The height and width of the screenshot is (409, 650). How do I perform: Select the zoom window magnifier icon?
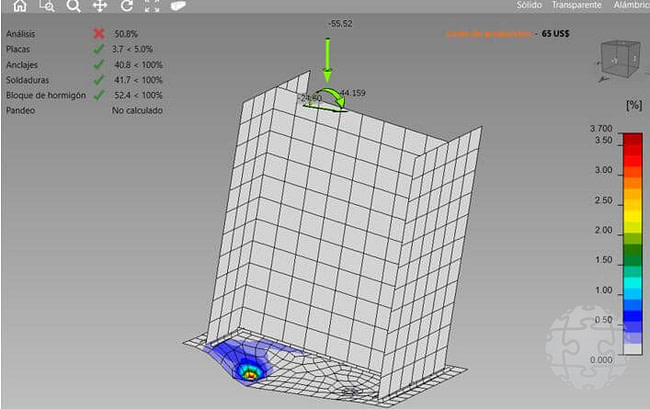pyautogui.click(x=46, y=6)
